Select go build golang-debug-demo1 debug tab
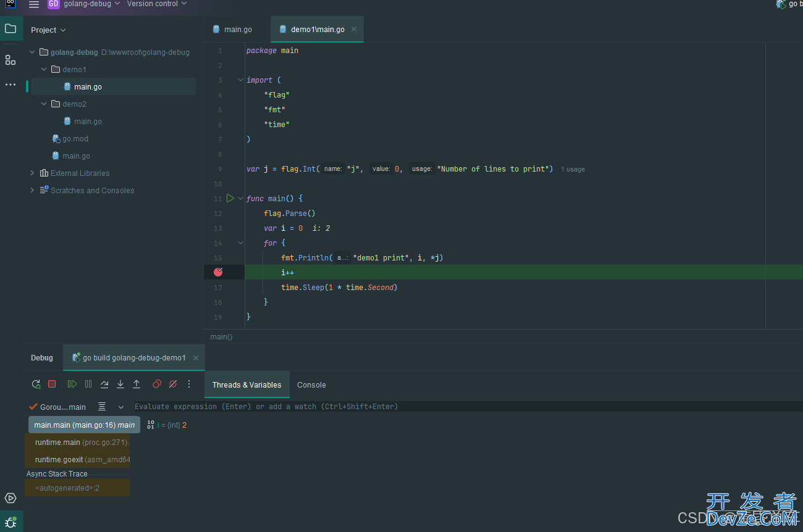Image resolution: width=803 pixels, height=532 pixels. tap(133, 357)
